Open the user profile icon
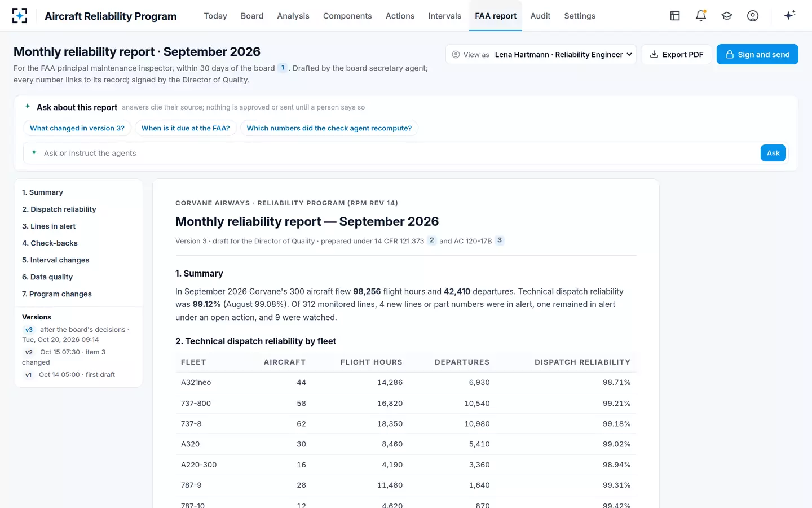812x508 pixels. [x=753, y=16]
